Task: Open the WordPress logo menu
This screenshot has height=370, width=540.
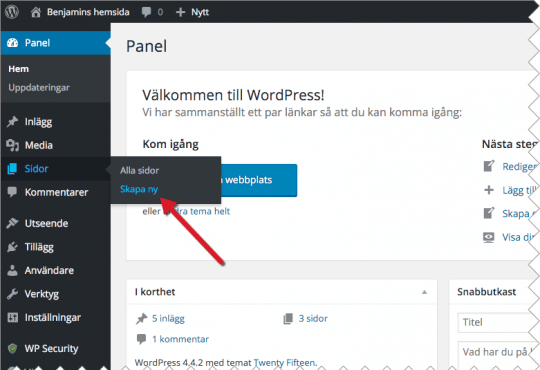Action: pyautogui.click(x=12, y=12)
